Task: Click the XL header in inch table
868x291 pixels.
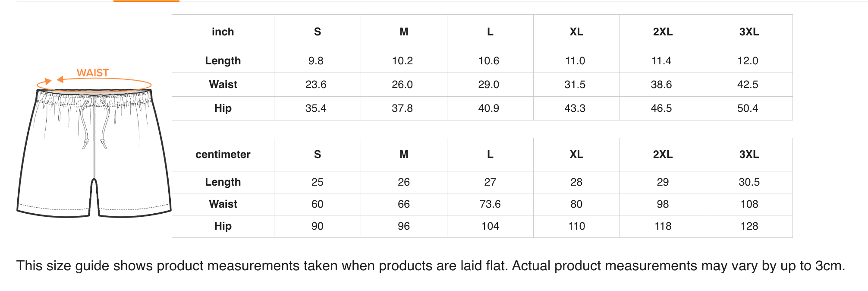Action: 576,32
